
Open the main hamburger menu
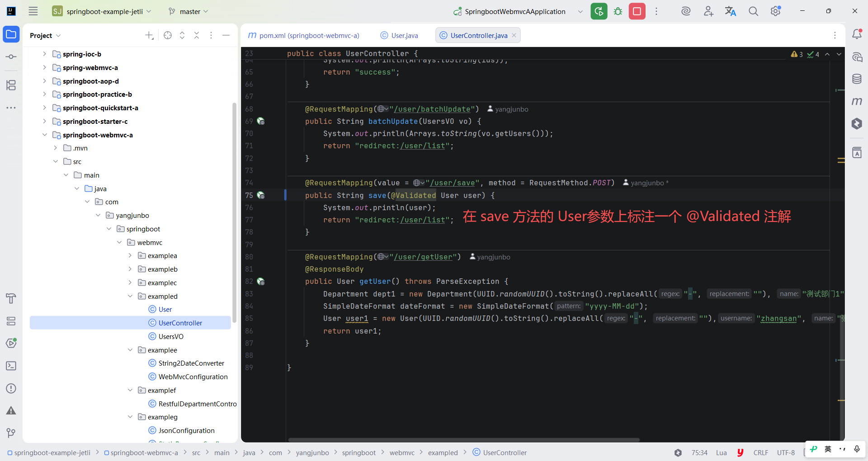click(33, 11)
